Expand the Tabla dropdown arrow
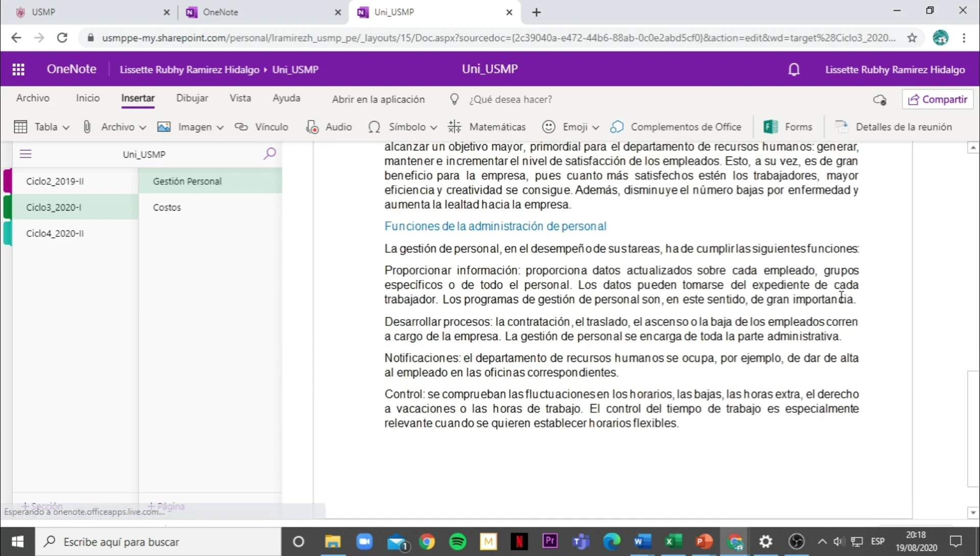 pyautogui.click(x=66, y=128)
